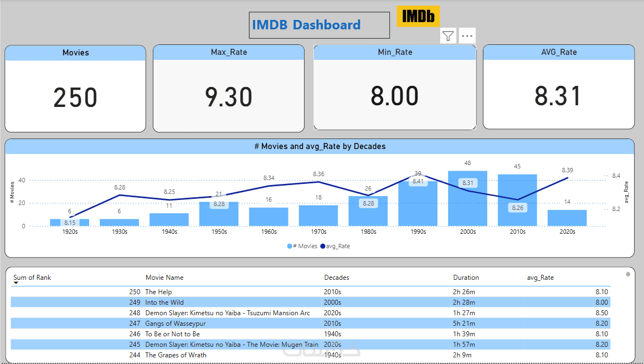Screen dimensions: 644x364
Task: Click the 1980s bar in chart
Action: click(x=368, y=211)
